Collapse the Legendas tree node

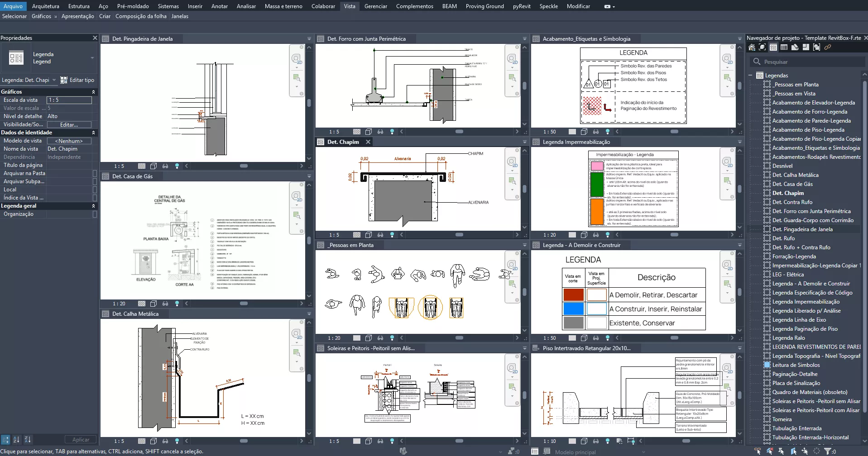point(750,76)
